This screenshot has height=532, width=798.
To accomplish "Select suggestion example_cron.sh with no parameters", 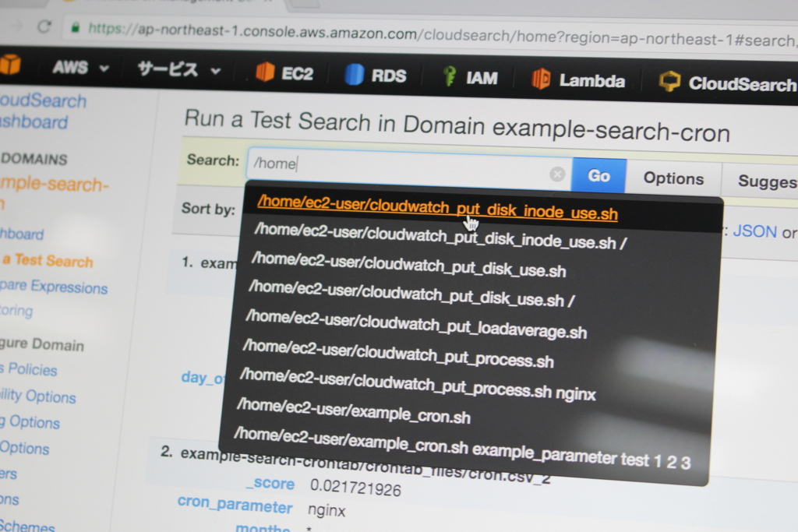I will coord(354,411).
